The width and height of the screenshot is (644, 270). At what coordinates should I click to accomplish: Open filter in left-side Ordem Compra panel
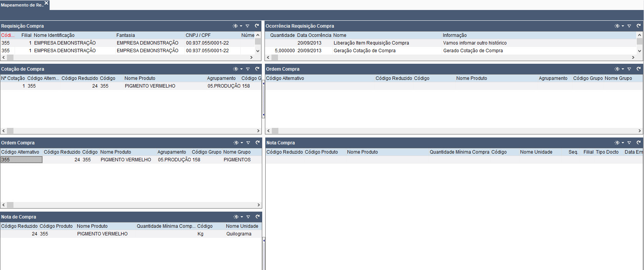(x=248, y=143)
